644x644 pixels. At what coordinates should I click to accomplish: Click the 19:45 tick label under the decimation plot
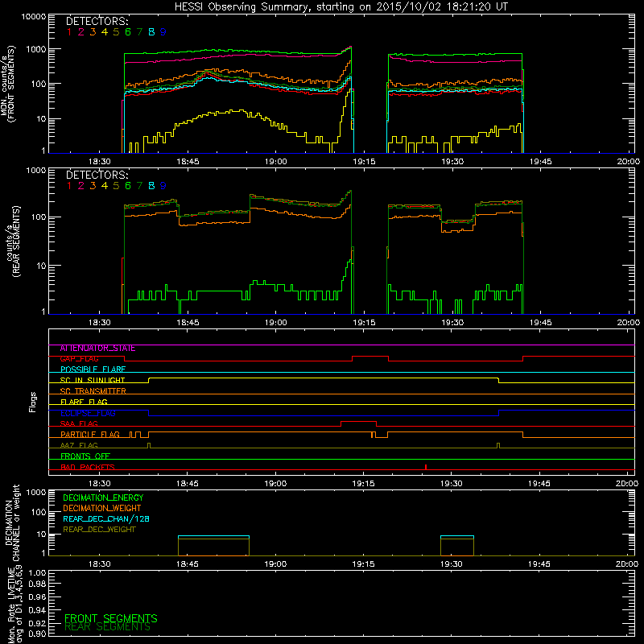(x=539, y=564)
